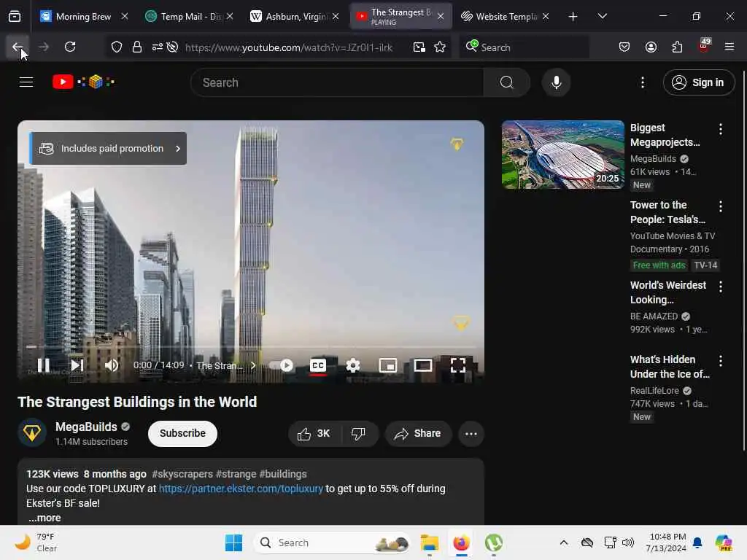This screenshot has height=560, width=747.
Task: Subscribe to MegaBuilds channel
Action: pyautogui.click(x=182, y=433)
